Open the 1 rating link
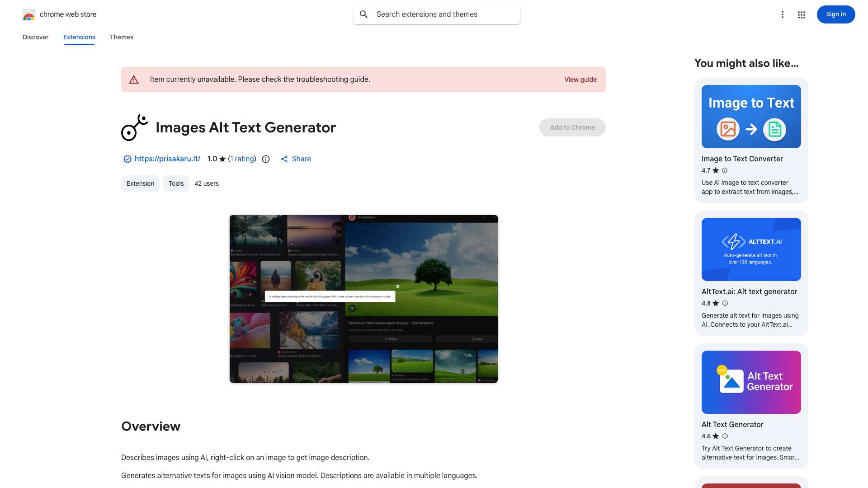Screen dimensions: 868x488 click(242, 159)
